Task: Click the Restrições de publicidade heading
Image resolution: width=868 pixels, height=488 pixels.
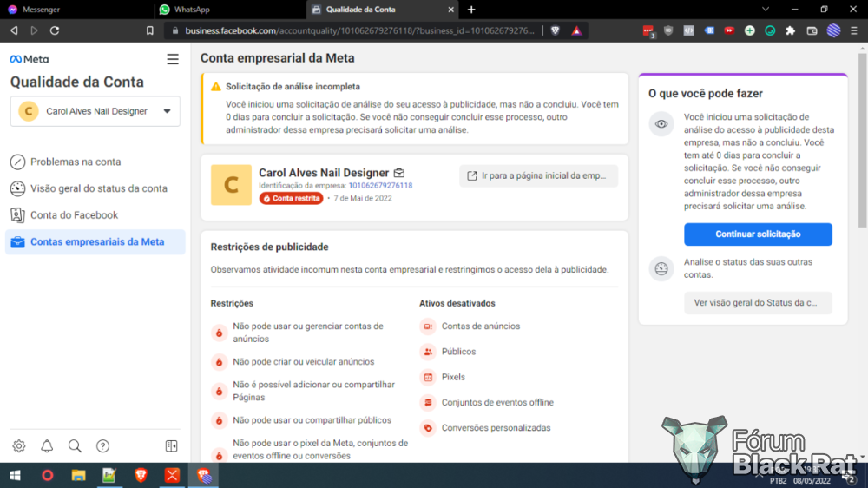Action: tap(270, 247)
